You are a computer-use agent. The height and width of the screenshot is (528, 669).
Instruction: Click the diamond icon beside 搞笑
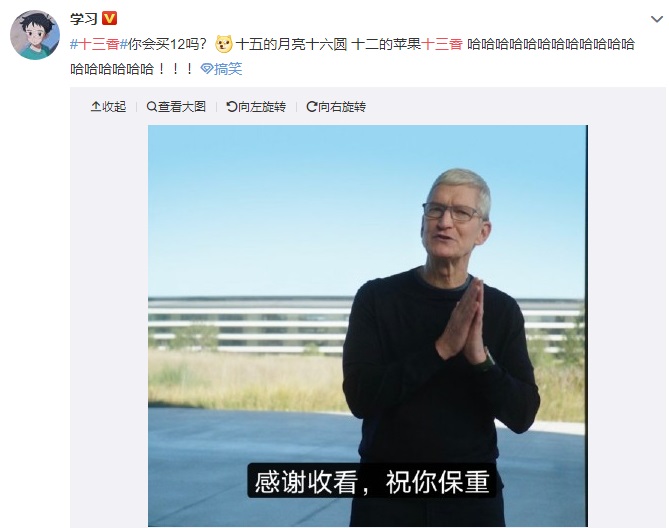207,69
